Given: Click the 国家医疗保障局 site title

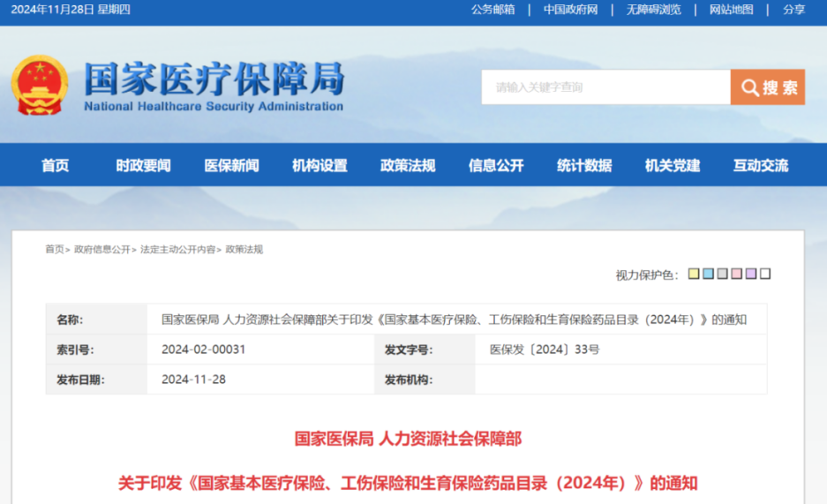Looking at the screenshot, I should 214,79.
